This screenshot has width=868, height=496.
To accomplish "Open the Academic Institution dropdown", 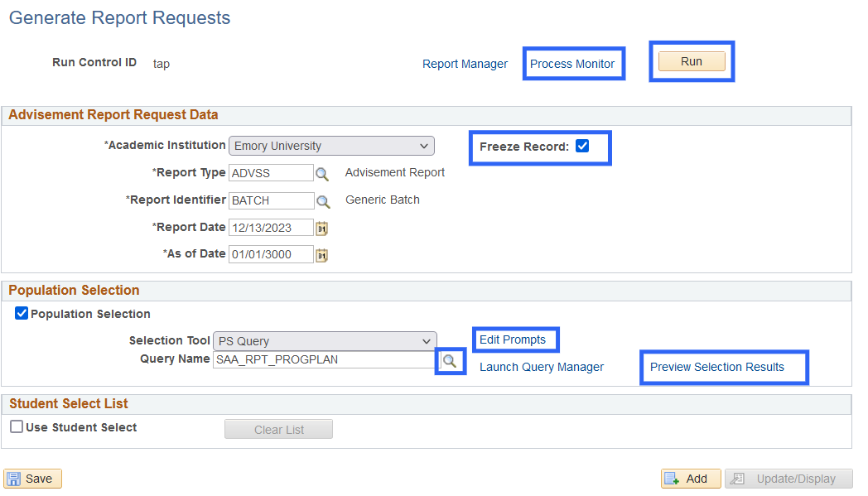I will click(331, 147).
